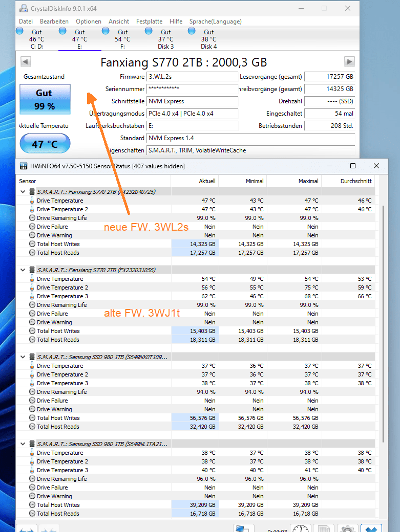The width and height of the screenshot is (400, 532).
Task: Select 15,403 GB current Total Host Writes value
Action: click(x=195, y=331)
